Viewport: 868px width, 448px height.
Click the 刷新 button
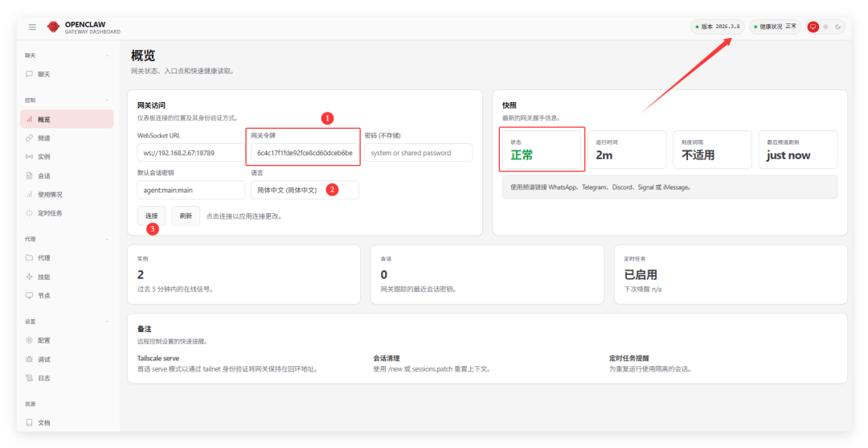coord(186,216)
